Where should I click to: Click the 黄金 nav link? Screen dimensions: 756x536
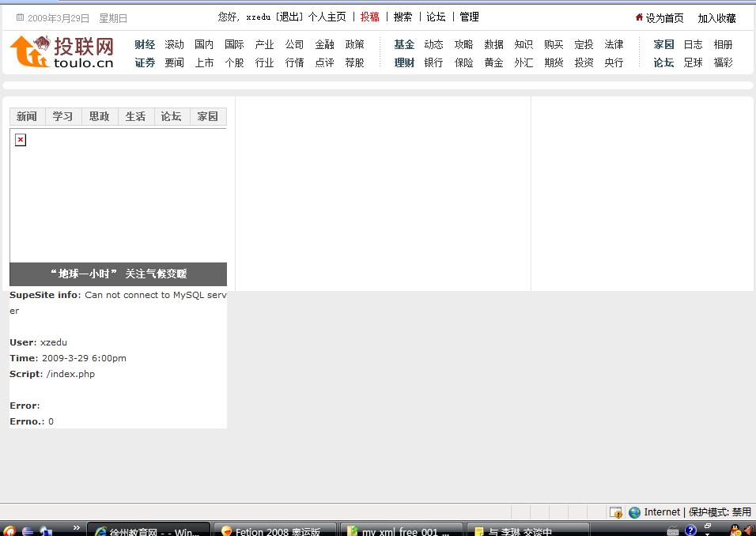[x=494, y=62]
